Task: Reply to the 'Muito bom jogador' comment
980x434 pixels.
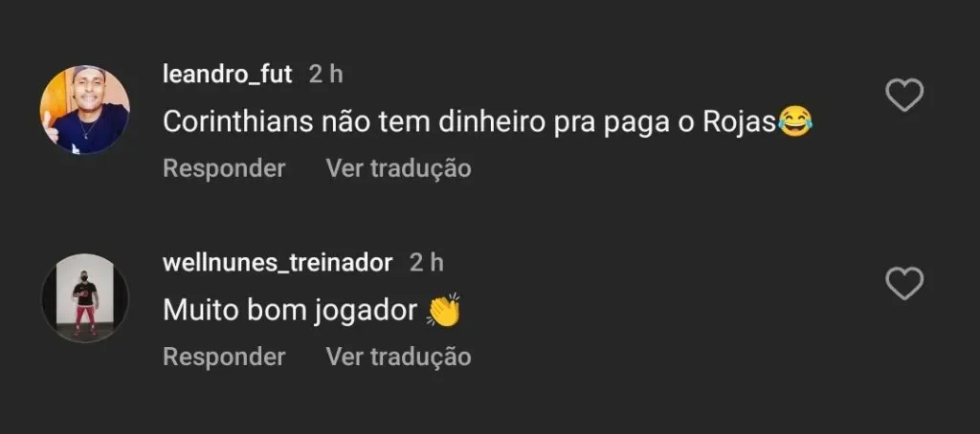Action: click(224, 358)
